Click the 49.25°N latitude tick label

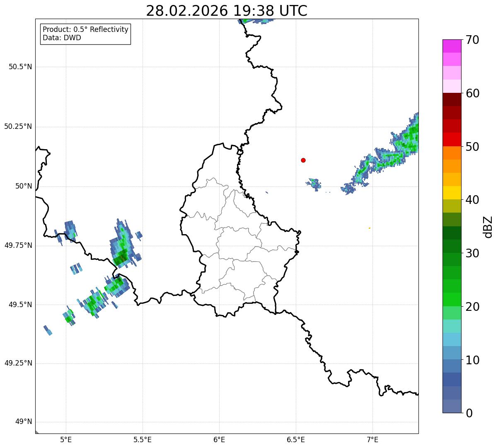pos(18,363)
